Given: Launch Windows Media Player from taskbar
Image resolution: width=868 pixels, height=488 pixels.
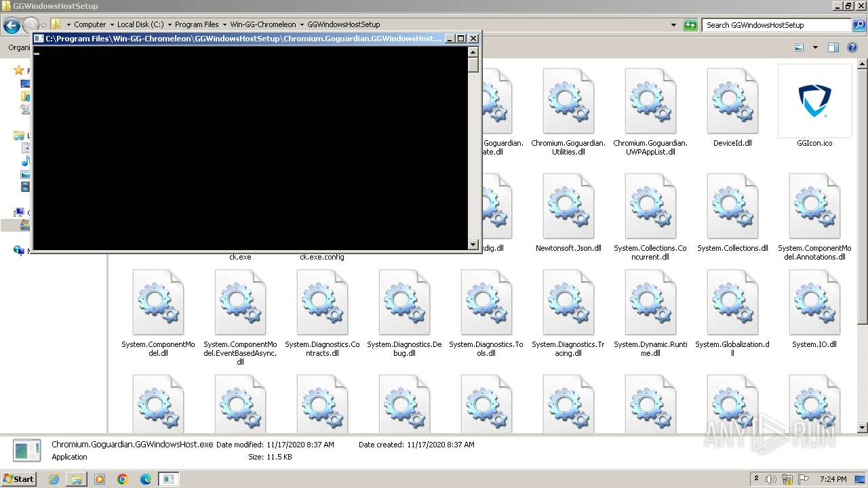Looking at the screenshot, I should [100, 479].
